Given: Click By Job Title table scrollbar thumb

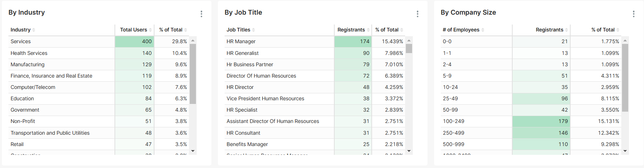Looking at the screenshot, I should 409,49.
